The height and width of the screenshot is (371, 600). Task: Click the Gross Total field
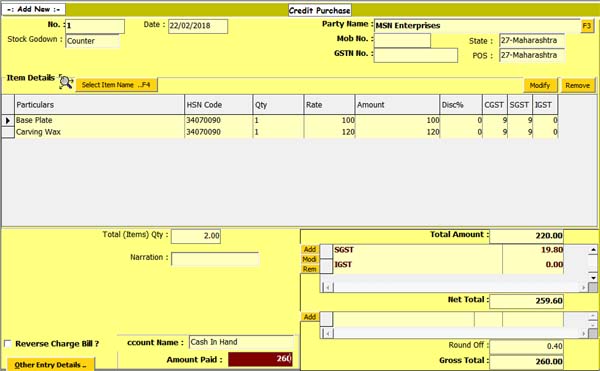[x=527, y=361]
